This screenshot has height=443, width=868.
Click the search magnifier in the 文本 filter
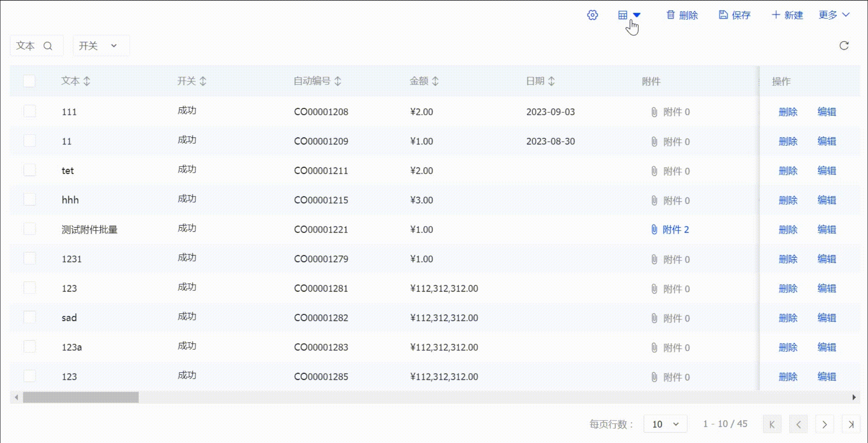pos(48,46)
